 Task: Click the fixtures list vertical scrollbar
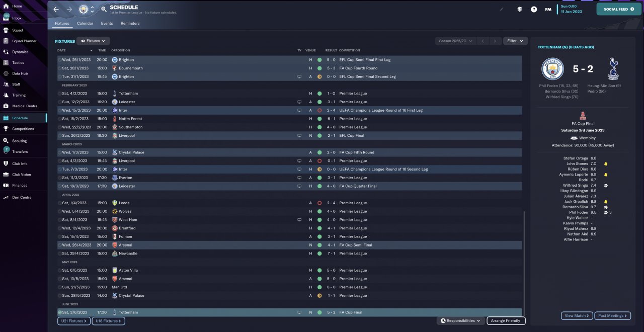(524, 263)
